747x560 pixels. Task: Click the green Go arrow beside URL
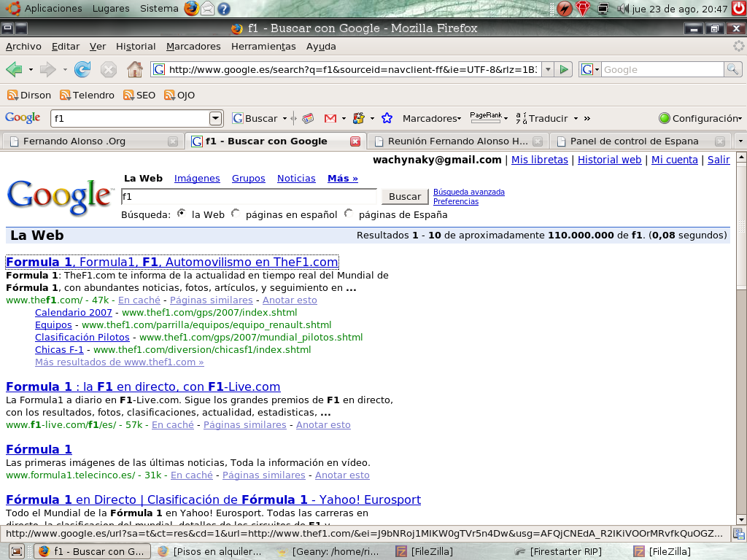coord(564,69)
